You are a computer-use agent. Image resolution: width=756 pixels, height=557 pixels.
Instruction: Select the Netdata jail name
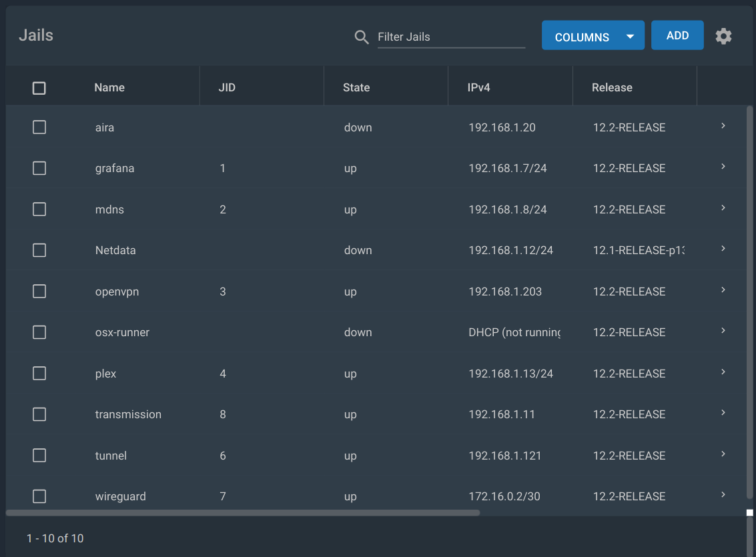[x=115, y=251]
